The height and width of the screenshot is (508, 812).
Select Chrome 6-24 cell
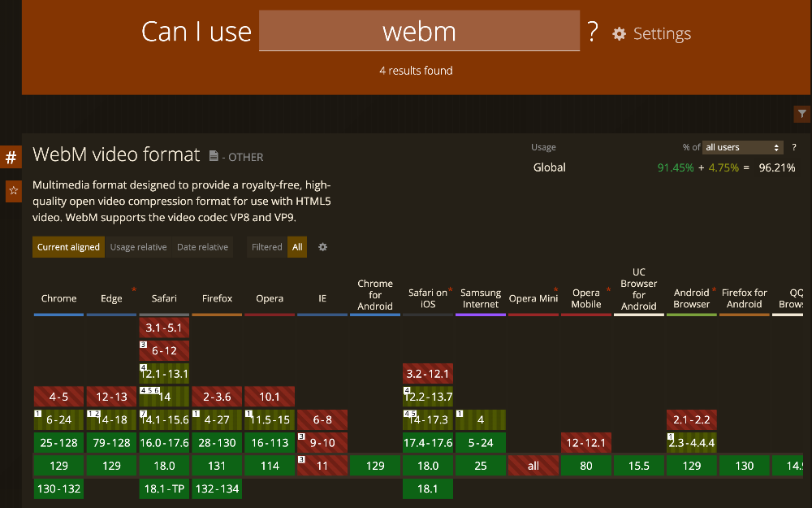(x=59, y=420)
